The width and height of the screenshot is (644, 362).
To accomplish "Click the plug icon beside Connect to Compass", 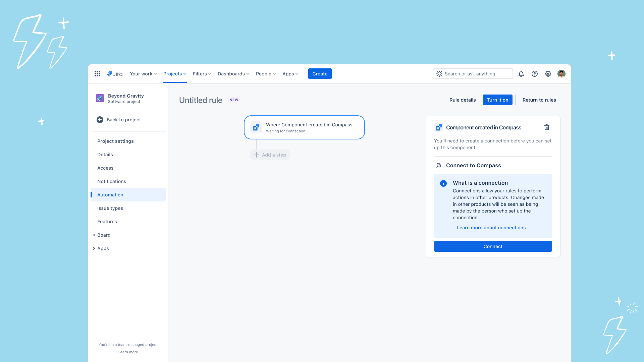I will coord(439,165).
